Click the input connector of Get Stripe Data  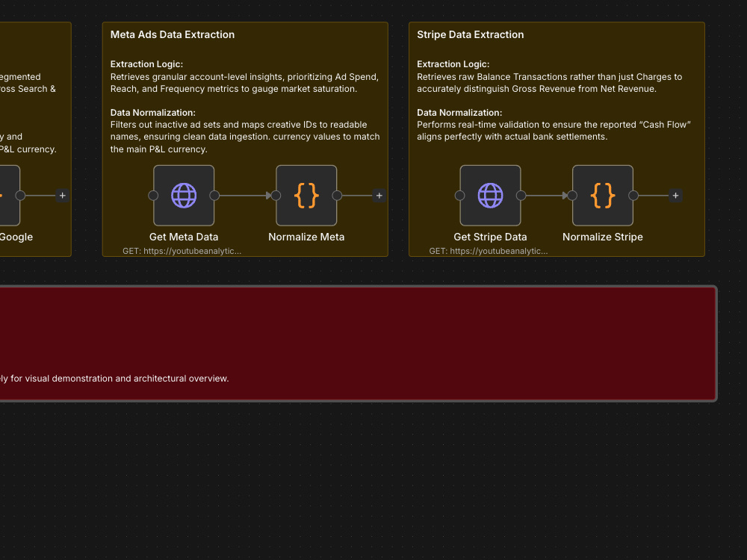(x=459, y=195)
